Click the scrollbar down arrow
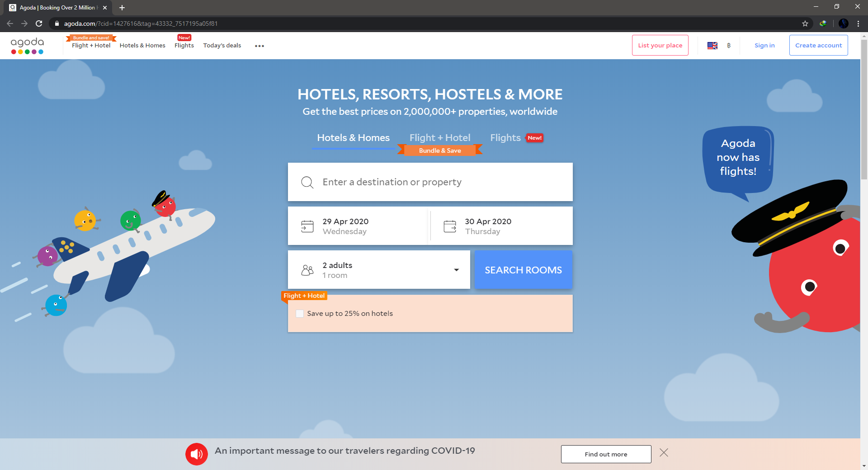This screenshot has height=470, width=868. (864, 466)
